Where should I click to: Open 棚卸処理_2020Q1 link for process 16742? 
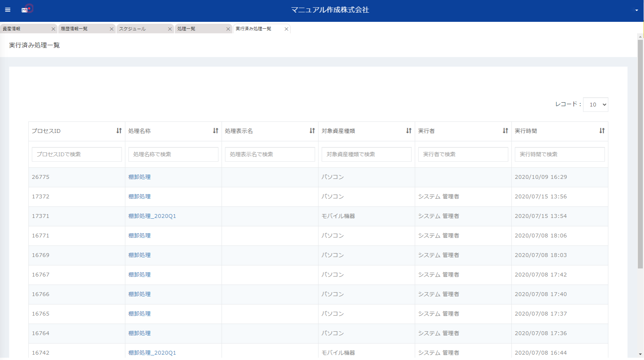[152, 353]
